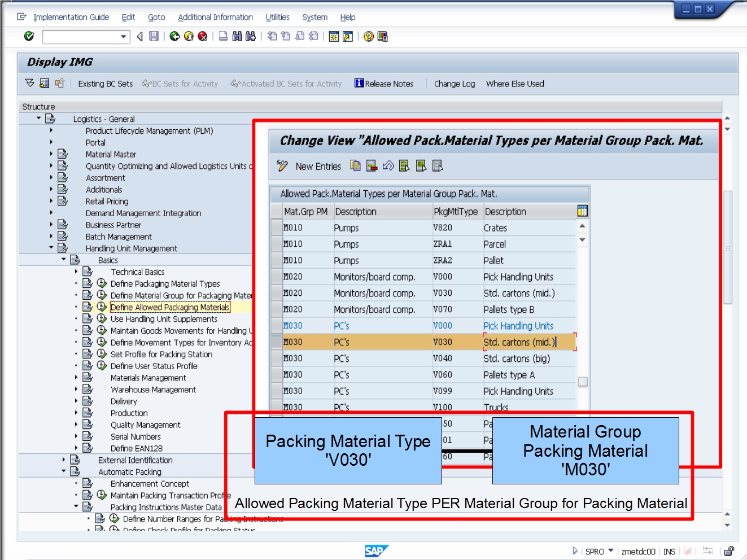The width and height of the screenshot is (747, 560).
Task: Click the Generate Shortcut icon
Action: coord(348,37)
